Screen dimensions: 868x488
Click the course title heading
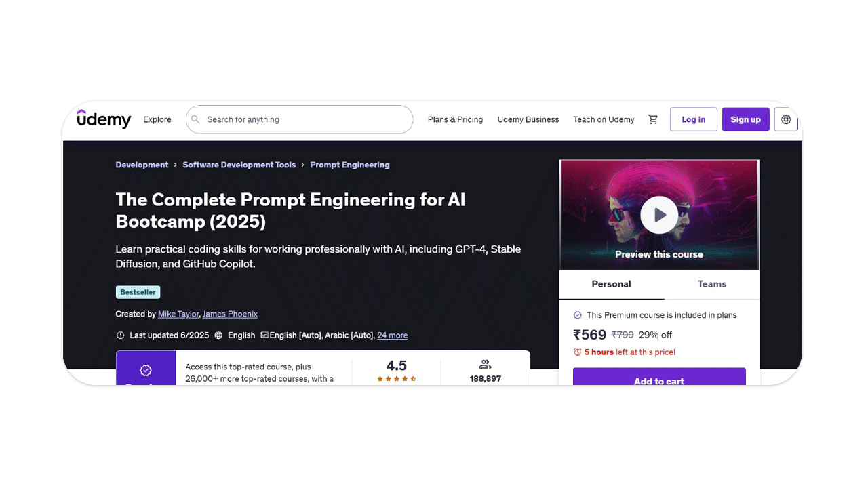tap(291, 210)
